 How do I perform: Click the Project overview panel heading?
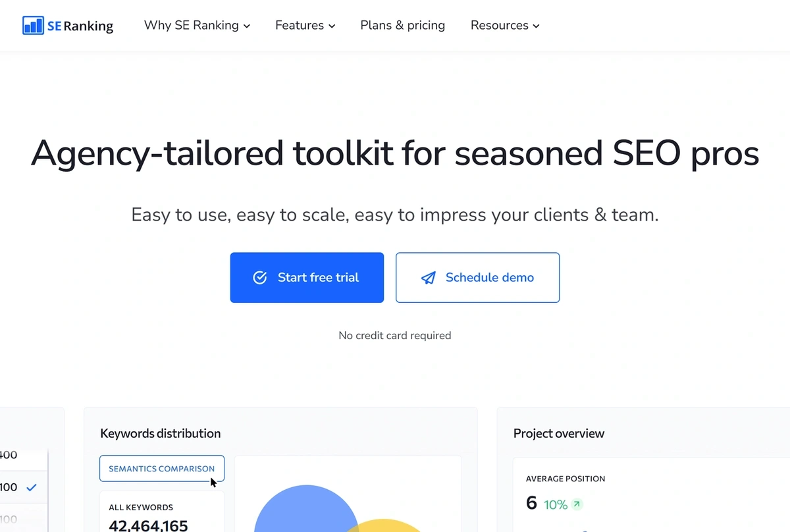(558, 433)
